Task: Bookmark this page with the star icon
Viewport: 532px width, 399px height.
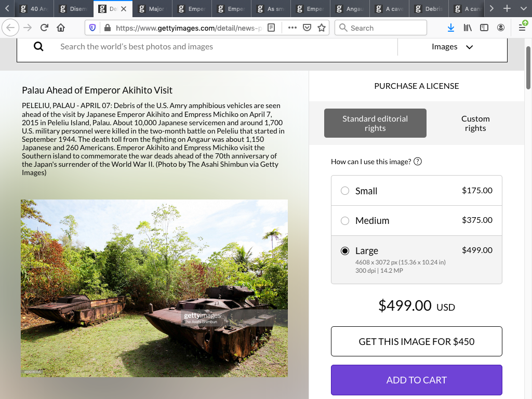Action: [x=322, y=28]
